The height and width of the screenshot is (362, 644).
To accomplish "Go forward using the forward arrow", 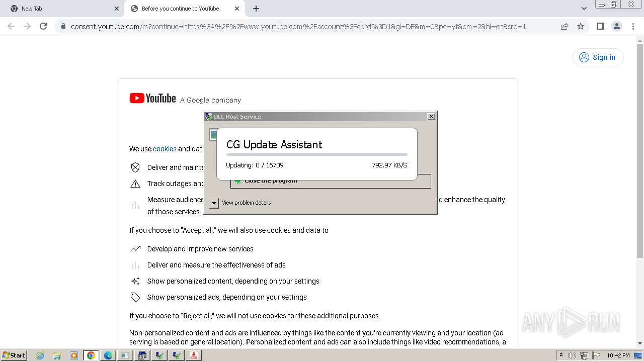I will tap(27, 26).
